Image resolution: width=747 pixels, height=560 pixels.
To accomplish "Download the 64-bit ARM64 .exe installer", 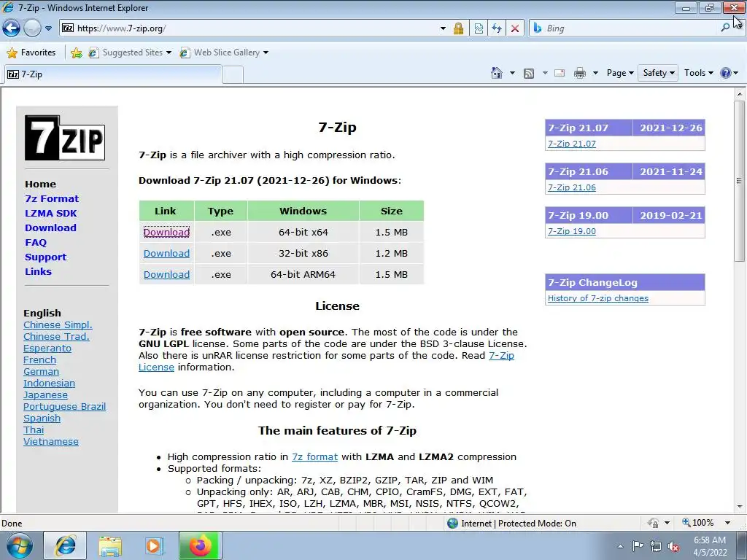I will click(x=167, y=274).
